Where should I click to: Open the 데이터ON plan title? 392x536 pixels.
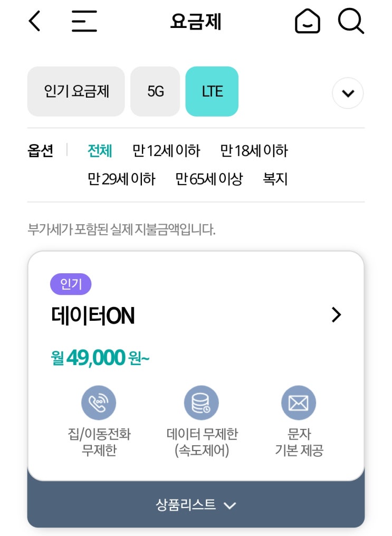(93, 316)
